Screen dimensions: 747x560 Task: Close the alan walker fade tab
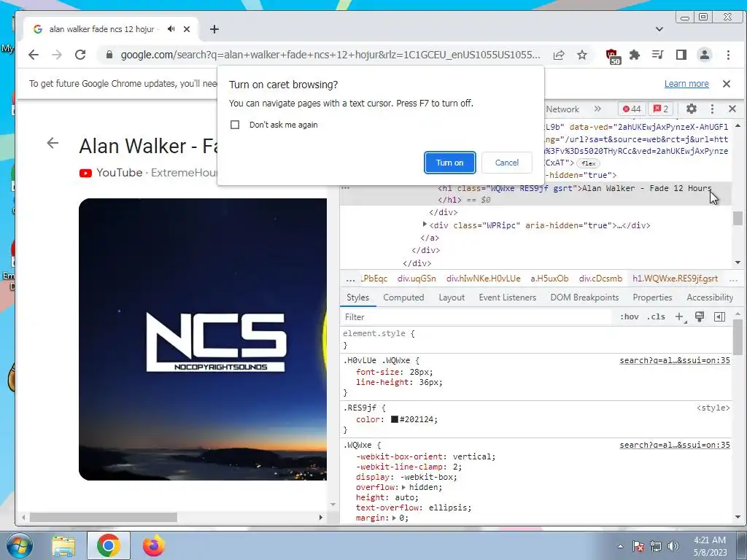pos(187,29)
